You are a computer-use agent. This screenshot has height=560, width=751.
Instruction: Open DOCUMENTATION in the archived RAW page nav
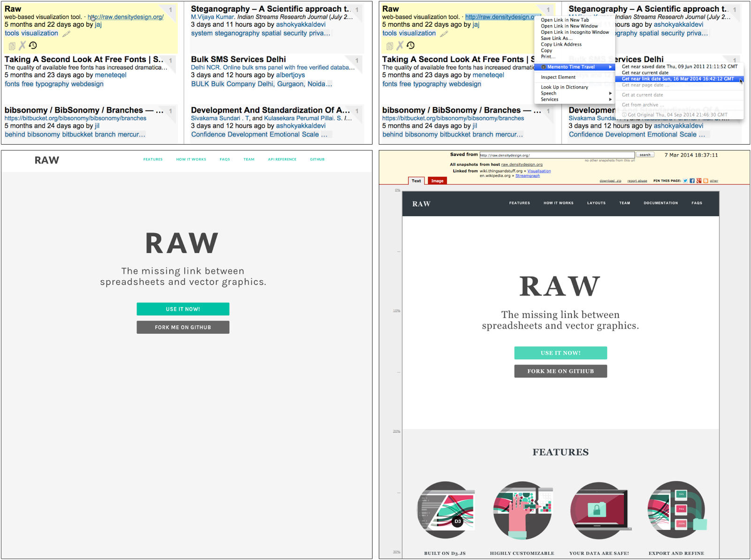(660, 203)
